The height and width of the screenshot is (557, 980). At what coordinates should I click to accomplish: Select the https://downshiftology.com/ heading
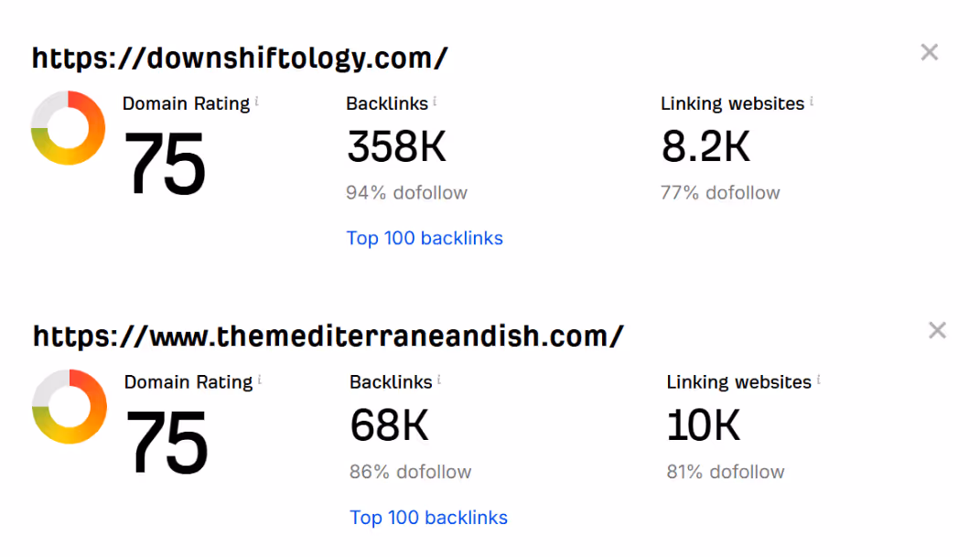click(x=240, y=59)
